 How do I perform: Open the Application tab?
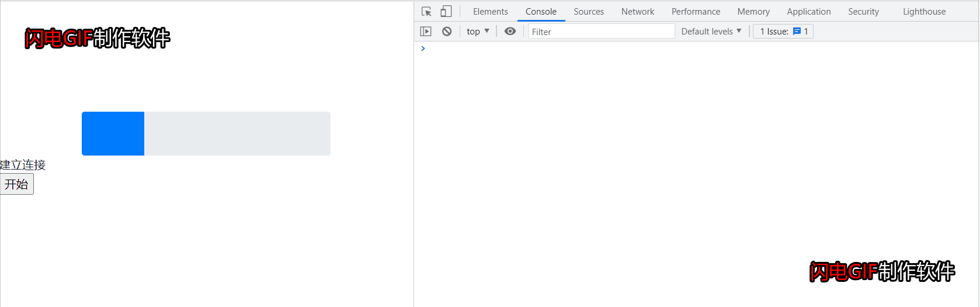(x=808, y=12)
